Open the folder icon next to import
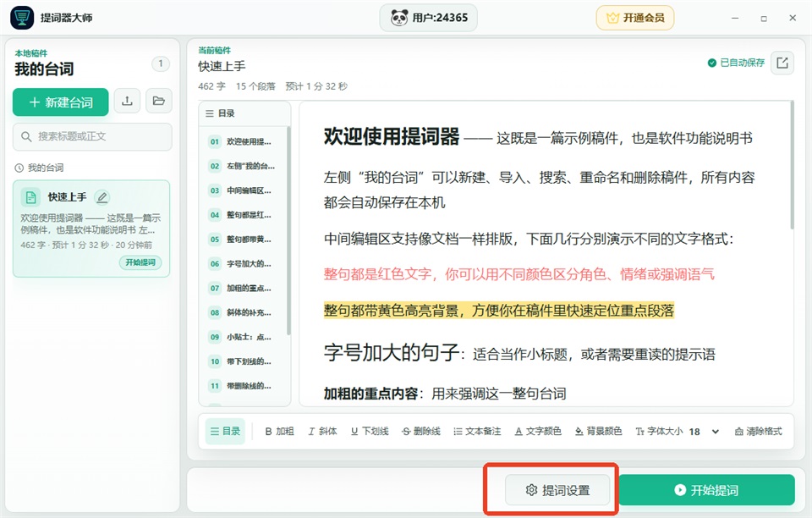 [159, 101]
